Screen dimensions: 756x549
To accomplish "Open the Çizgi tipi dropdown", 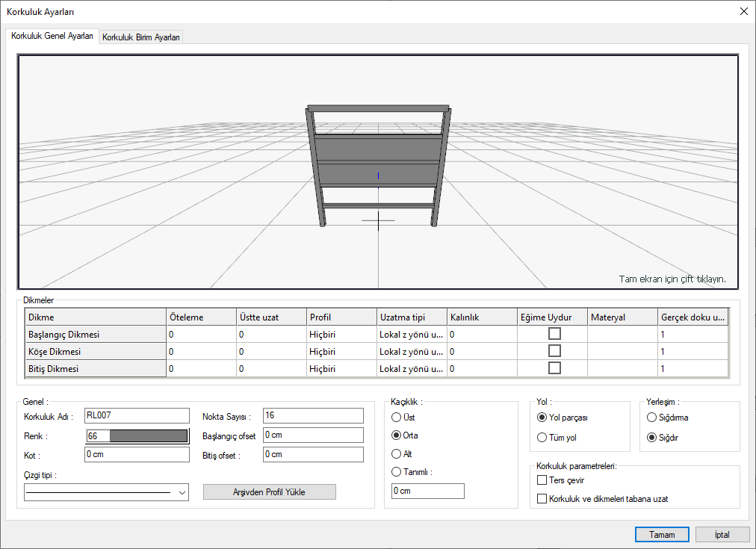I will click(x=182, y=493).
